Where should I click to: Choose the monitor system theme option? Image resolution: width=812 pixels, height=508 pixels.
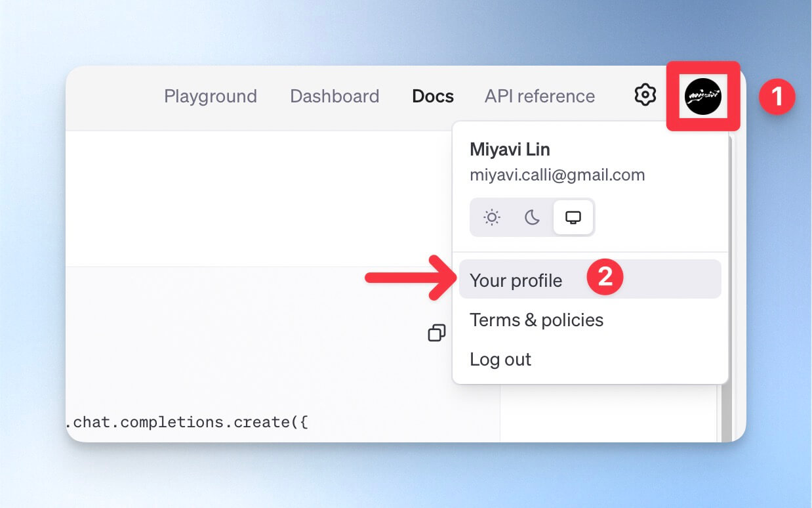tap(573, 217)
